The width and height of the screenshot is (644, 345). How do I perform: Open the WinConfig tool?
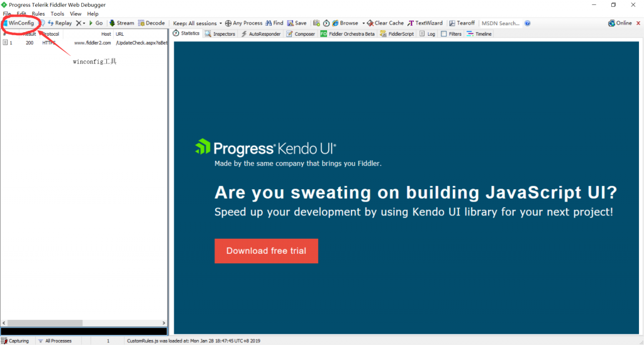[x=19, y=23]
